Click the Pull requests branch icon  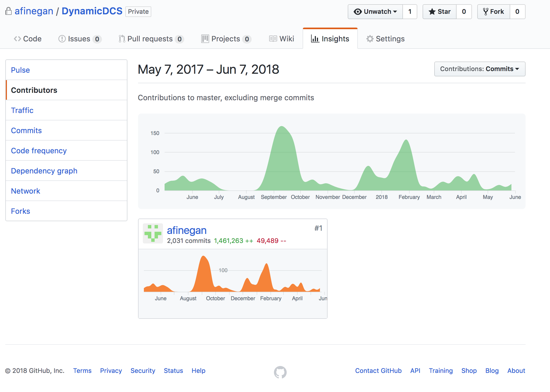pos(122,39)
